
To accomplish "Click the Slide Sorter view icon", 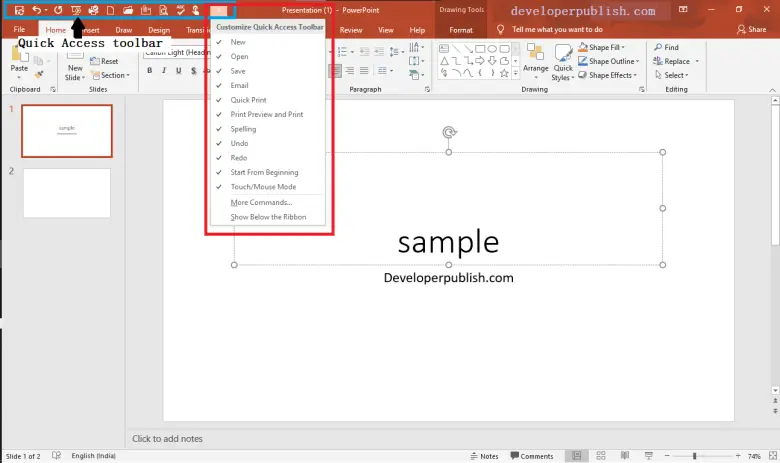I will tap(601, 456).
